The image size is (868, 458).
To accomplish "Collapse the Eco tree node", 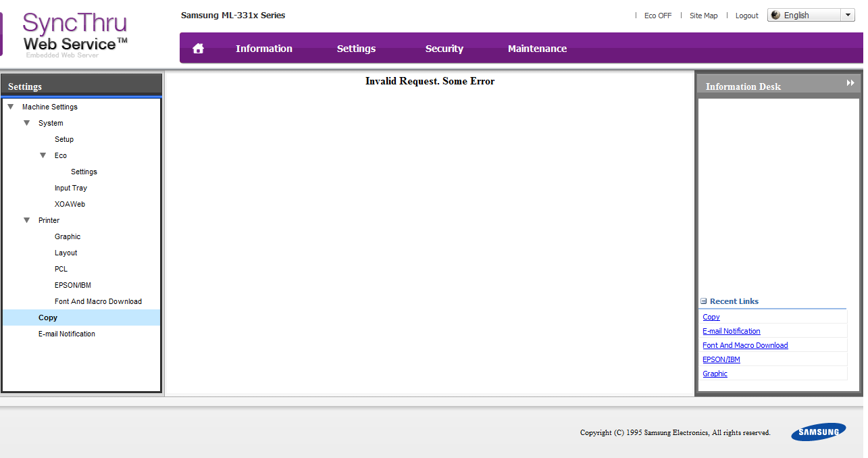I will (x=43, y=155).
